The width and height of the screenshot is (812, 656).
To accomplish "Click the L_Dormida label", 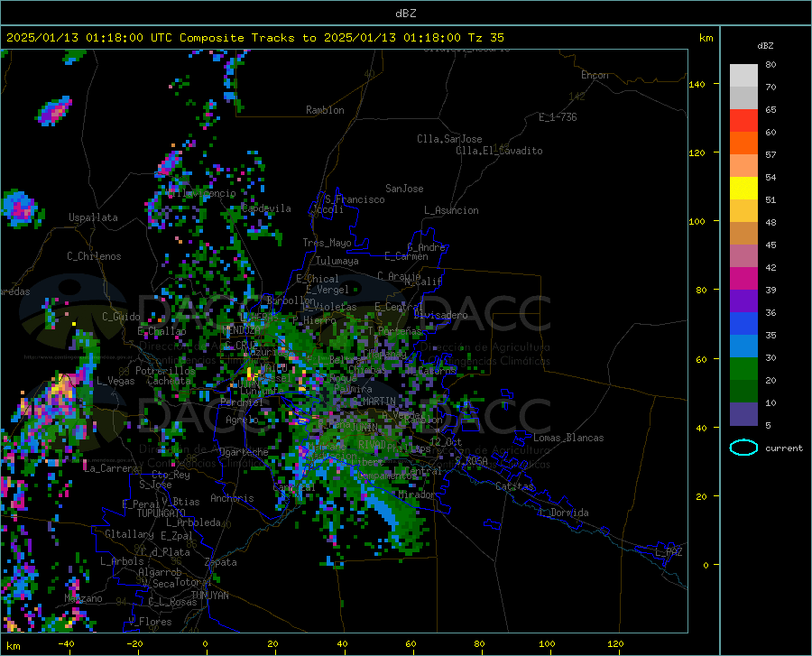I will (x=563, y=513).
